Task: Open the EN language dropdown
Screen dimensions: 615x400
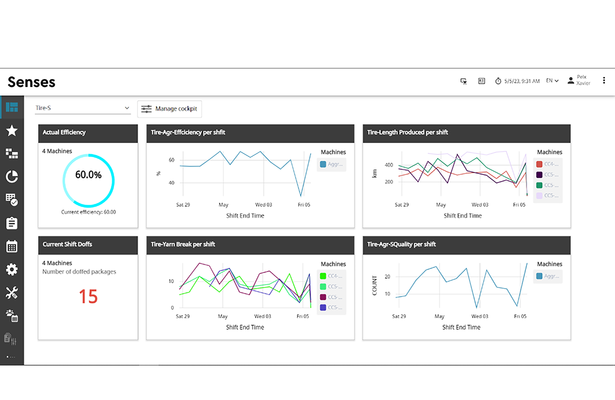Action: pos(551,80)
